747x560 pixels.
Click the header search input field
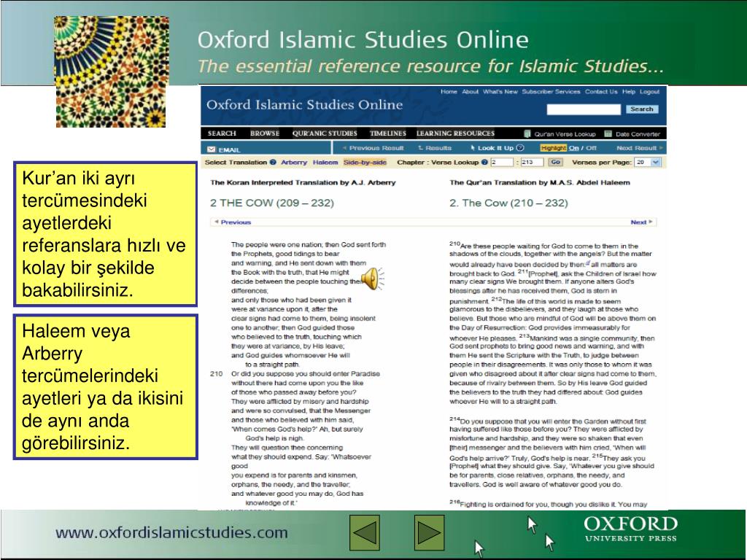(584, 109)
